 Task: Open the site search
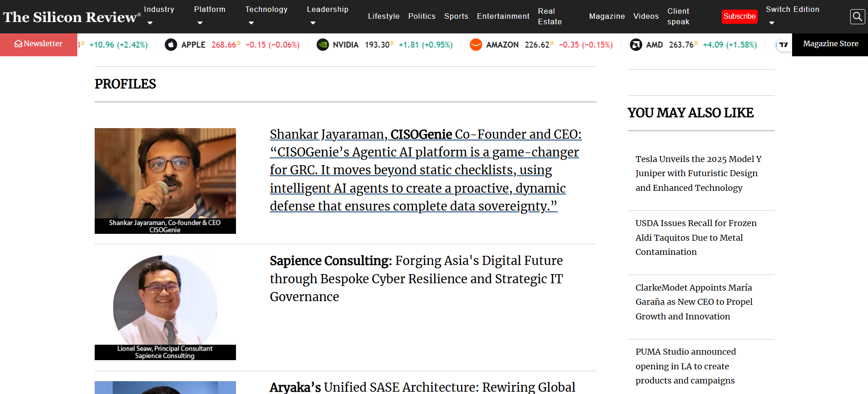tap(857, 16)
